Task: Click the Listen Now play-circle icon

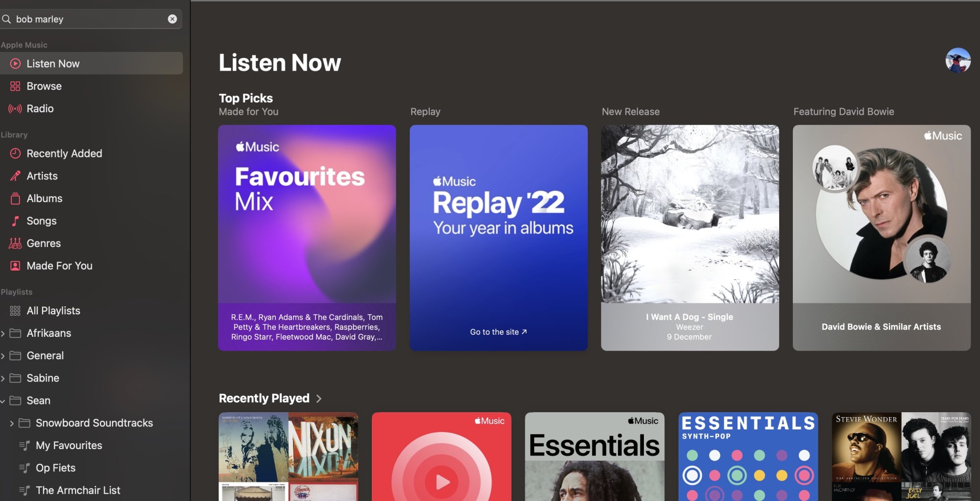Action: pyautogui.click(x=15, y=64)
